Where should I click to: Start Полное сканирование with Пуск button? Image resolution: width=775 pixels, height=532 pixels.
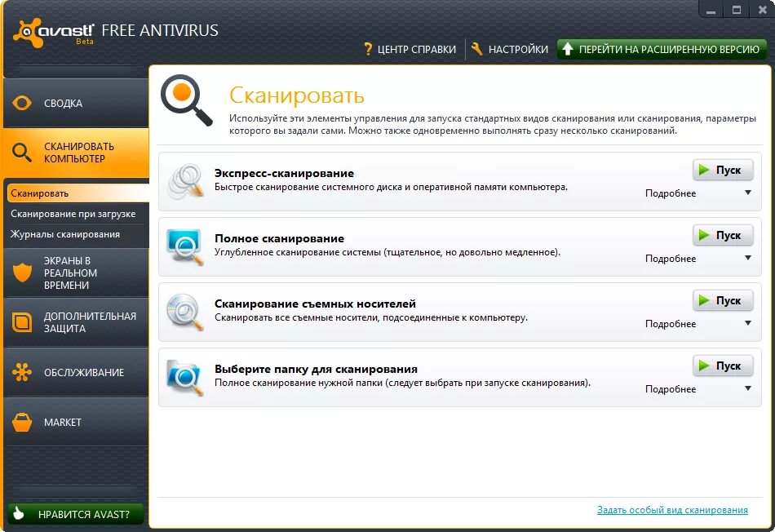(723, 235)
